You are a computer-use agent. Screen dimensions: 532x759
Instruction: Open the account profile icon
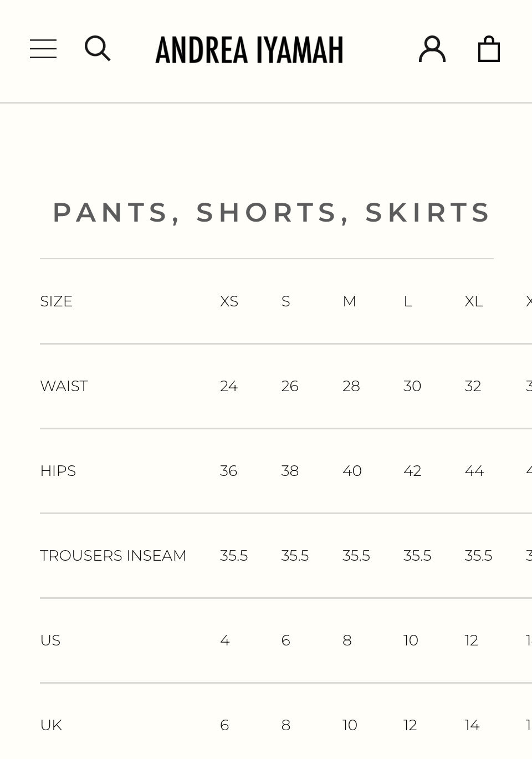(432, 49)
